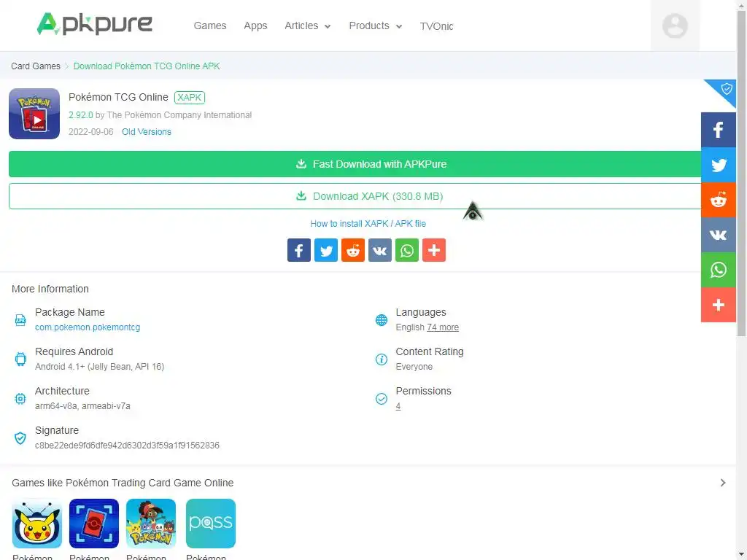Viewport: 747px width, 560px height.
Task: Click VK share icon below the install link
Action: [x=379, y=250]
